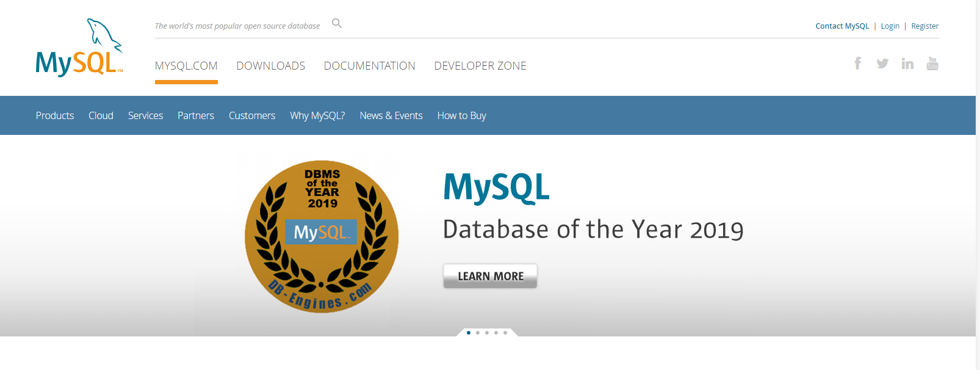Select the MYSQL.COM tab
The height and width of the screenshot is (370, 980).
click(x=186, y=66)
